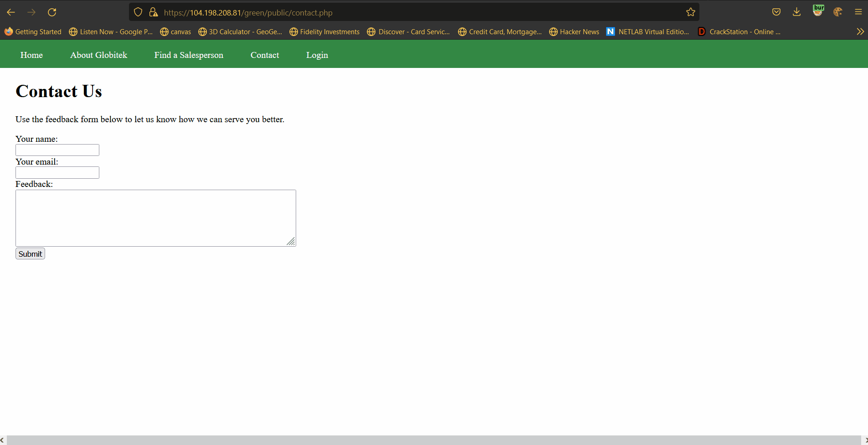Click the browser forward arrow
This screenshot has width=868, height=445.
tap(31, 12)
